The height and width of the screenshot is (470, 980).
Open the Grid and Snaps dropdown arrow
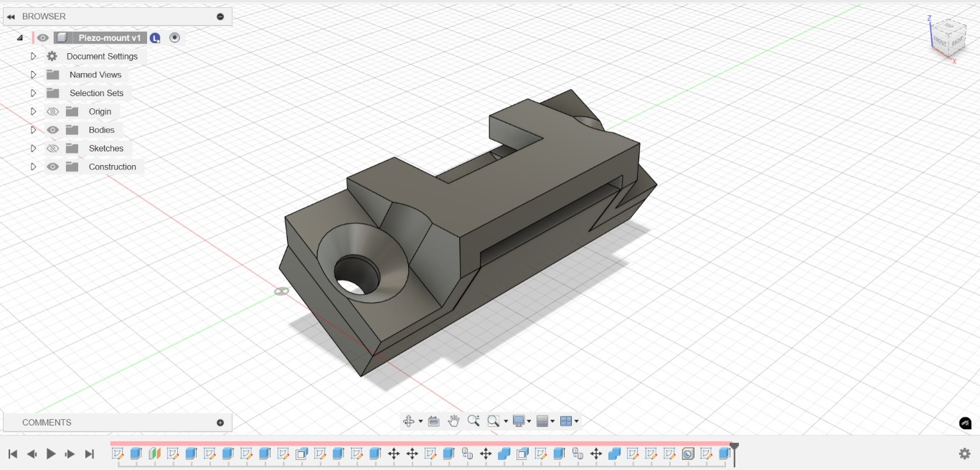[553, 422]
